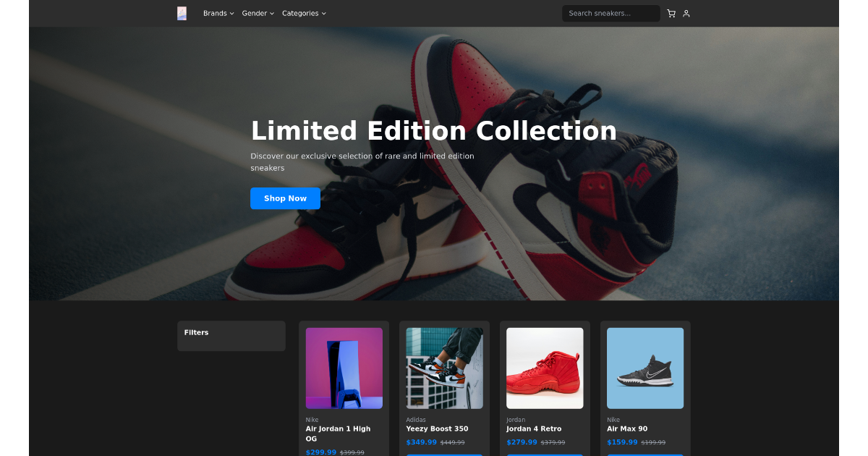
Task: Expand the Brands dropdown
Action: (218, 13)
